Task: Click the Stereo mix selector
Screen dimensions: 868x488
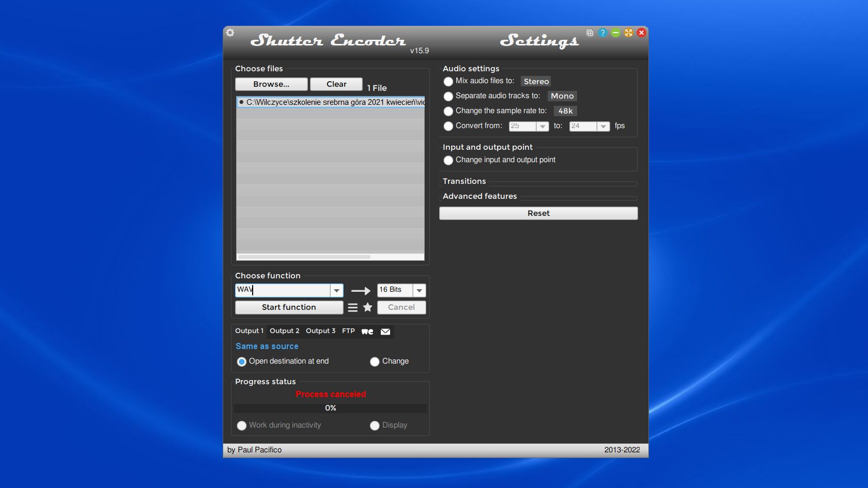Action: [536, 82]
